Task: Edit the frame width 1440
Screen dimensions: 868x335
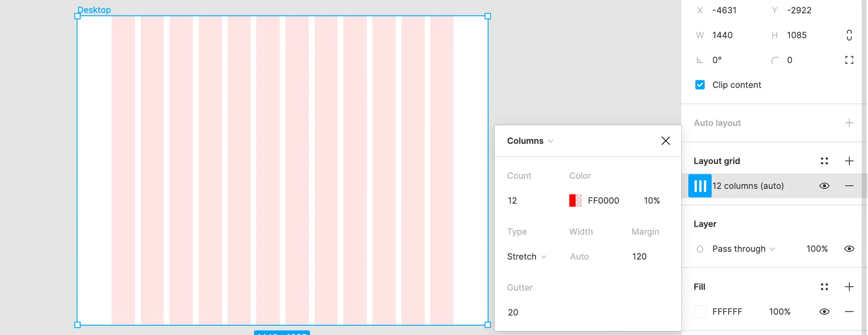Action: pyautogui.click(x=722, y=35)
